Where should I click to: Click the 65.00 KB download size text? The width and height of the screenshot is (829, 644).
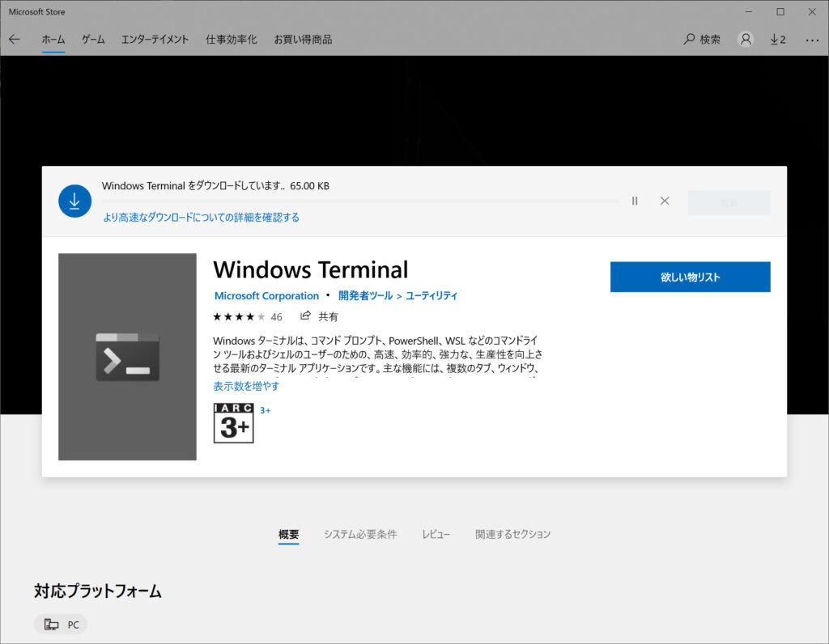pyautogui.click(x=309, y=186)
